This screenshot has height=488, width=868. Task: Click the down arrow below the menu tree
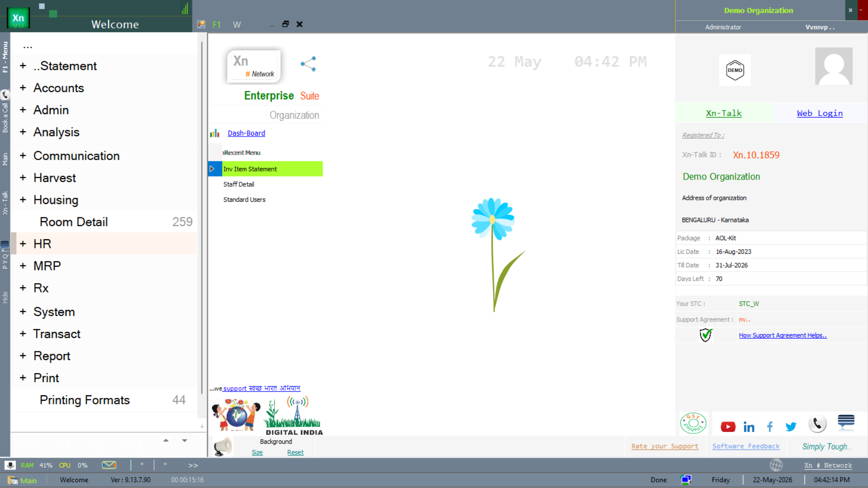[x=185, y=441]
